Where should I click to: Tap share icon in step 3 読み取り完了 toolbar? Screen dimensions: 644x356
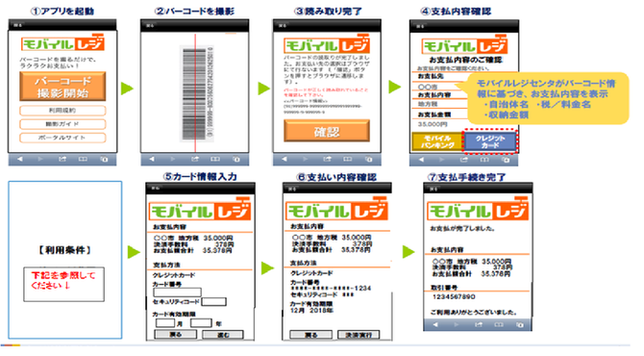(327, 159)
